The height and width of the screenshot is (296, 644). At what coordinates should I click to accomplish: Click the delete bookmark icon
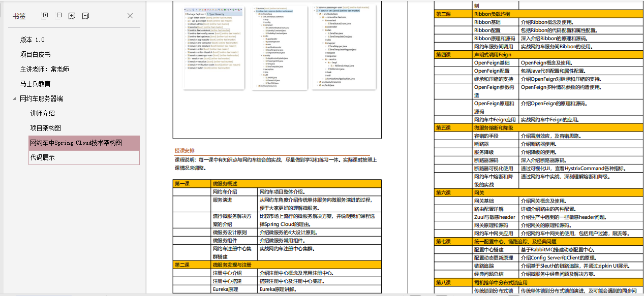click(85, 16)
